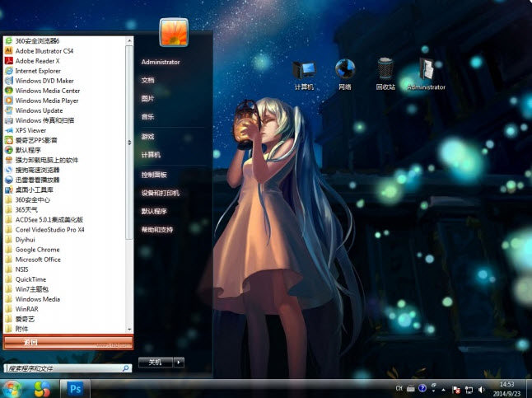Expand the Diyihui folder
Viewport: 532px width, 398px height.
[21, 240]
